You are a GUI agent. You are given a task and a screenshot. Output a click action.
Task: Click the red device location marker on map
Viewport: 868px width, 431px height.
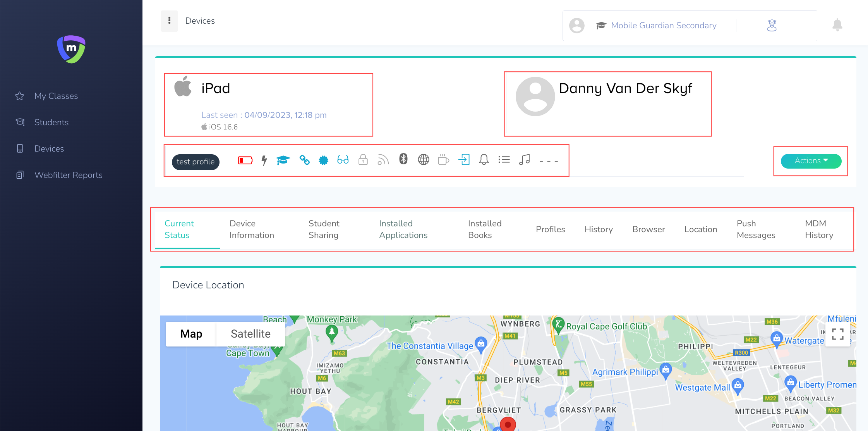(x=508, y=424)
